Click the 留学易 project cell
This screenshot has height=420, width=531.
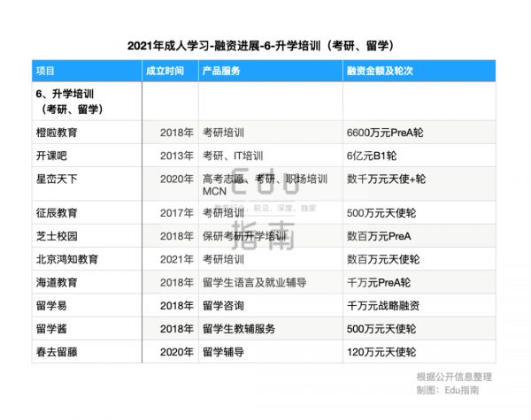50,306
